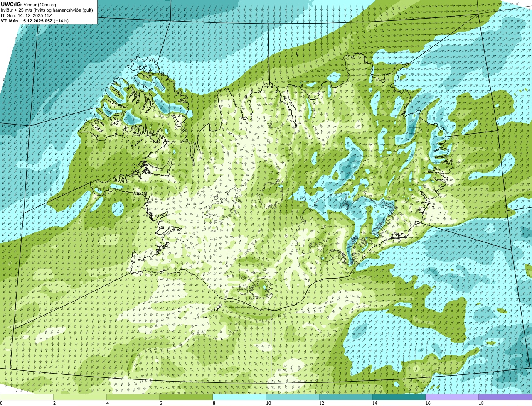Click the "6" label on the color scale
This screenshot has height=406, width=532.
(x=161, y=403)
